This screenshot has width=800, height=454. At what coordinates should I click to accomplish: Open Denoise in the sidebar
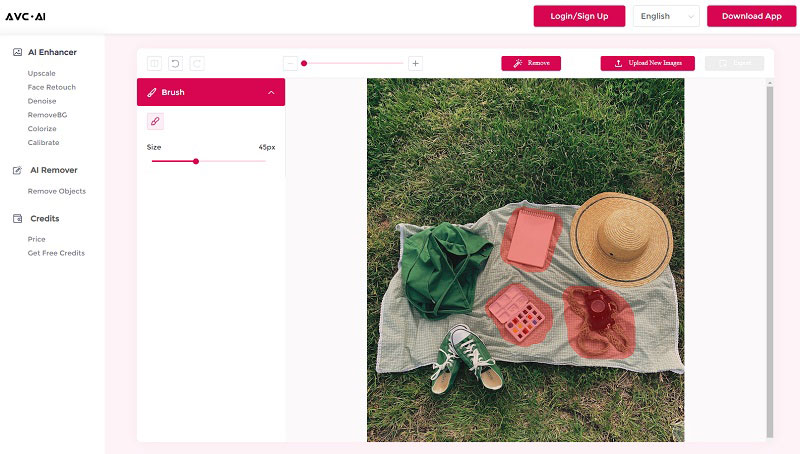click(x=42, y=101)
